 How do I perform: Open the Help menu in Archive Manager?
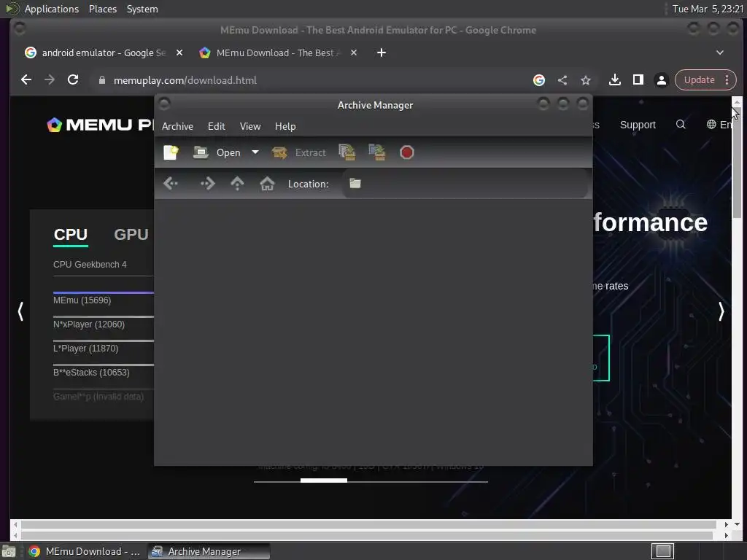[x=285, y=126]
